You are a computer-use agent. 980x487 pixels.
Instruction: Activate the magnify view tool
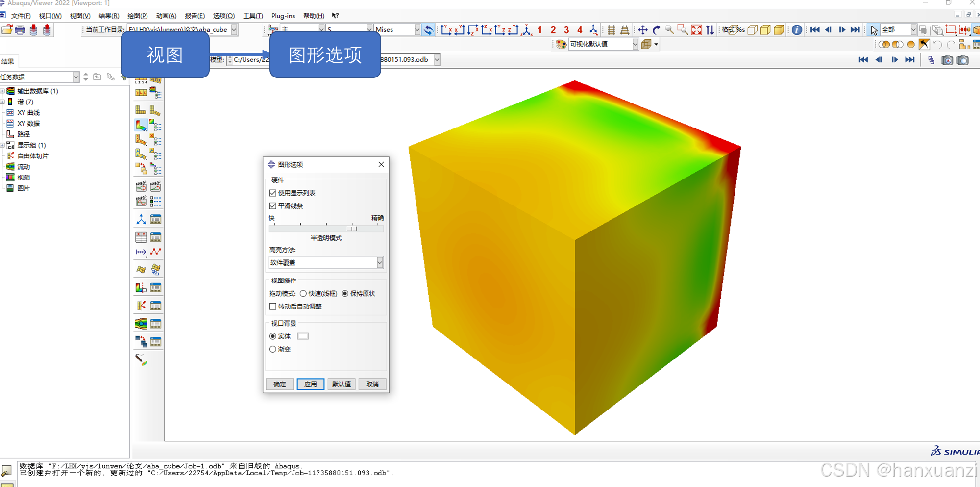point(669,30)
